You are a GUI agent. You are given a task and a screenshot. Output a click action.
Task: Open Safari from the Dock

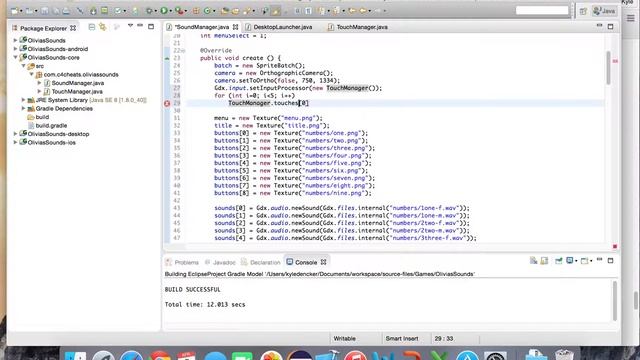(131, 355)
